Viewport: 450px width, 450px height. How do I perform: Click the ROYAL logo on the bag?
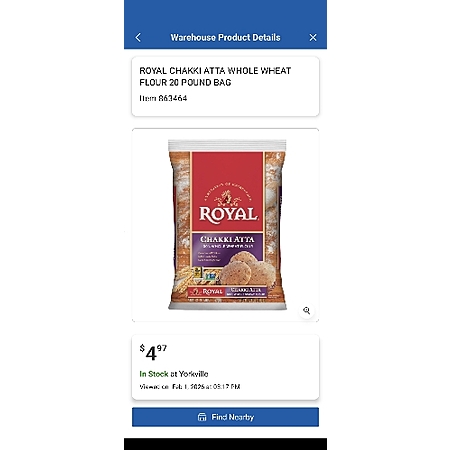pyautogui.click(x=228, y=214)
